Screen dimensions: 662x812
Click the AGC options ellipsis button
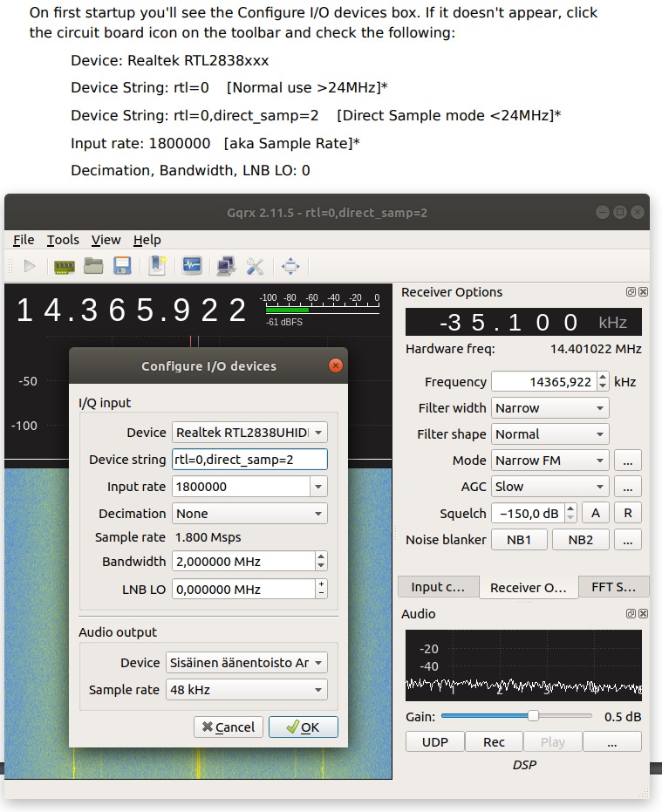point(628,487)
